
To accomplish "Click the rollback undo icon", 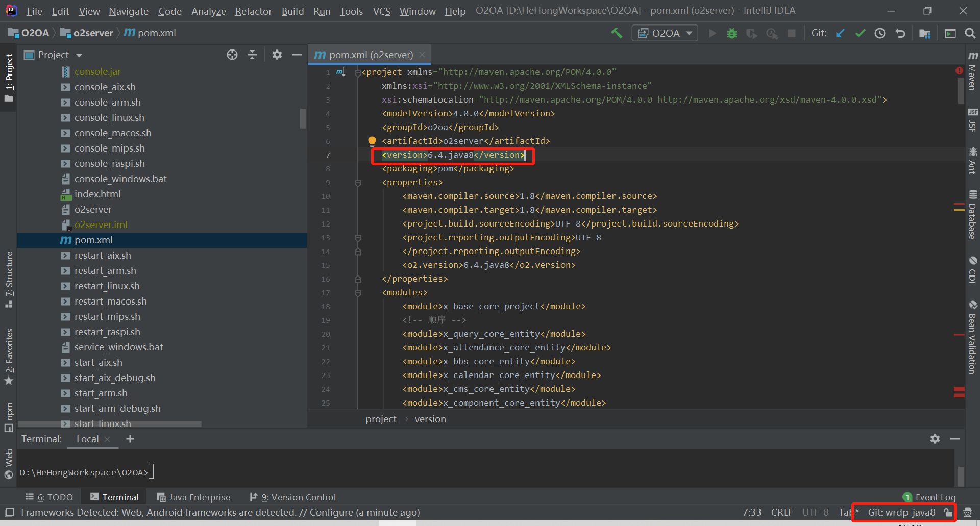I will [900, 33].
